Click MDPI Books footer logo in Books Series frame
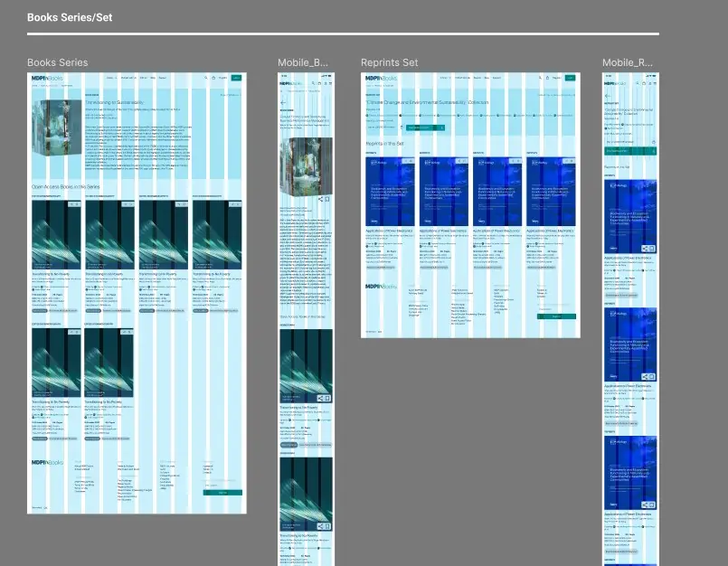Image resolution: width=728 pixels, height=566 pixels. [47, 462]
